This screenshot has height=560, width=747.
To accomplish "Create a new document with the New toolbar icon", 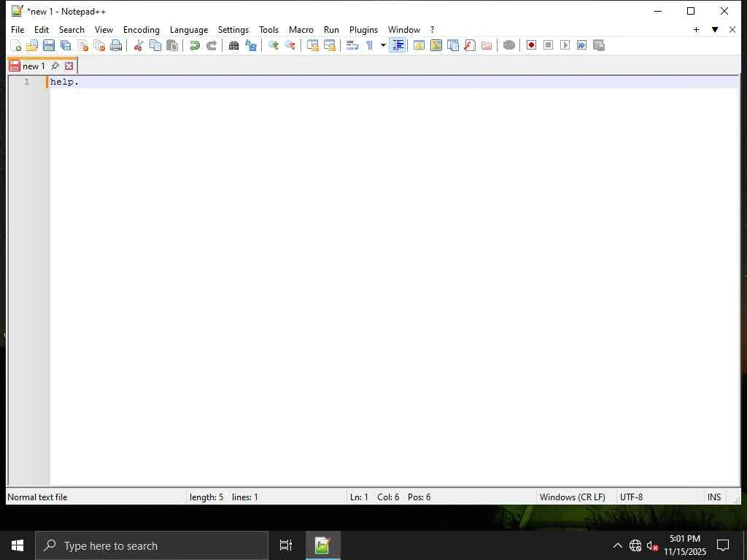I will coord(16,46).
